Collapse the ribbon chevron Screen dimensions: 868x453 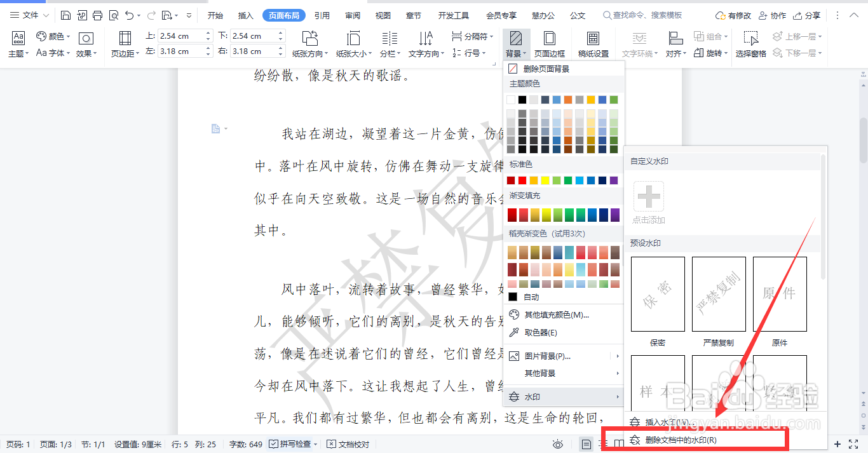pos(855,15)
